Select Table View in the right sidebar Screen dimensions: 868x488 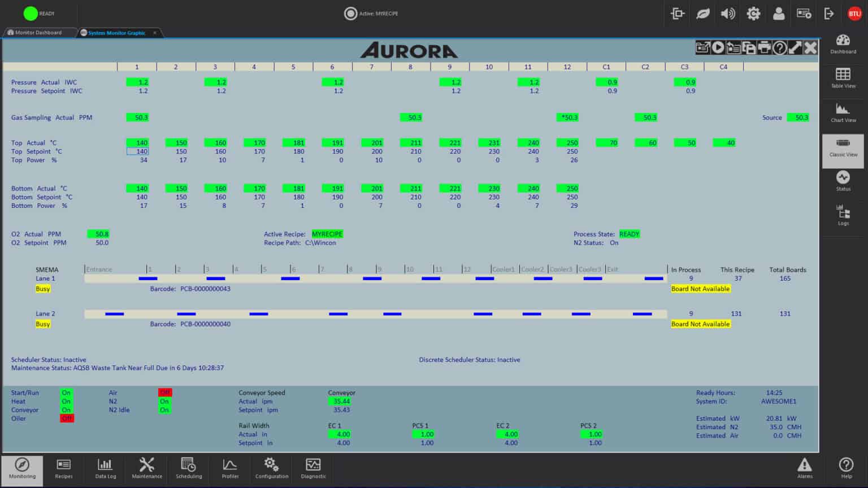(843, 78)
